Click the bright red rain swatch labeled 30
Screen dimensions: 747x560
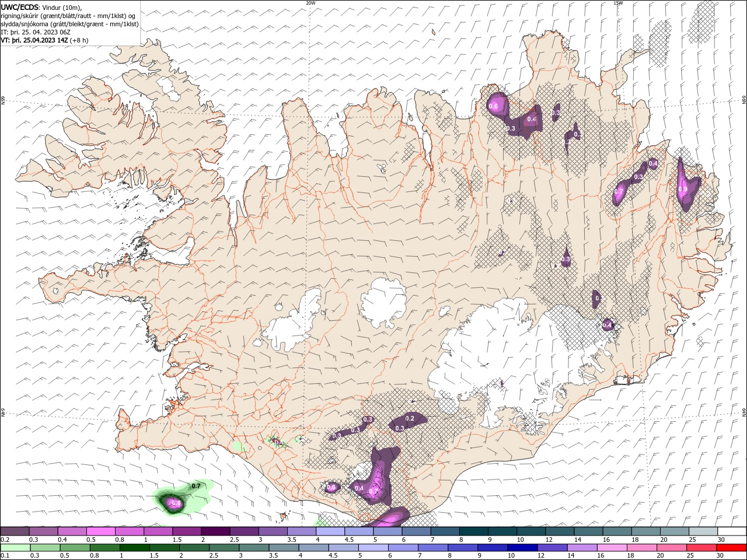pos(732,548)
